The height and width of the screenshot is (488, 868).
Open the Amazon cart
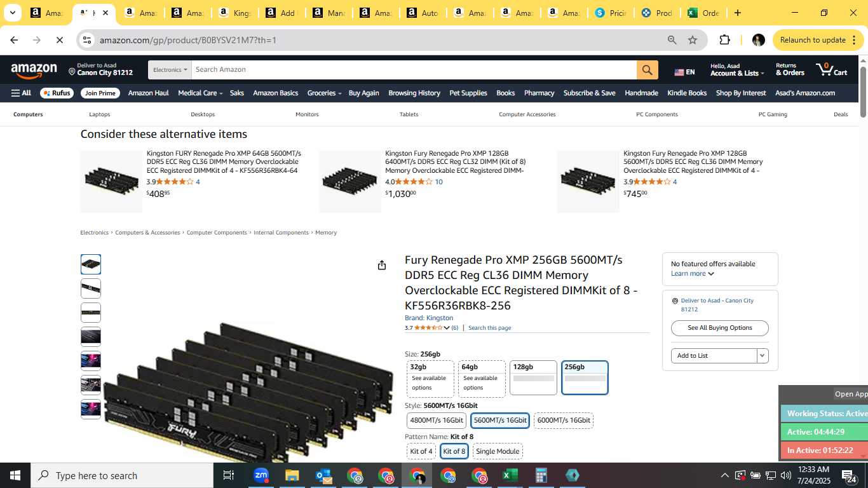click(832, 70)
